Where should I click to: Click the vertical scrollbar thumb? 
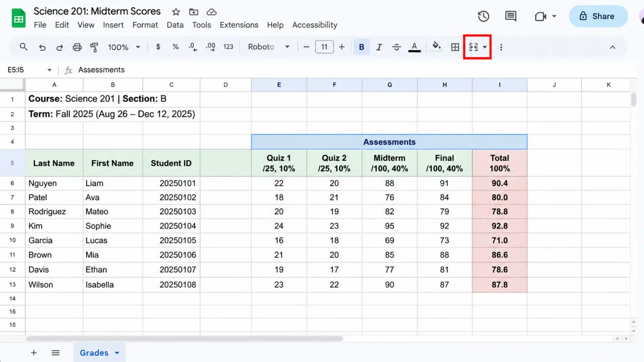(634, 100)
